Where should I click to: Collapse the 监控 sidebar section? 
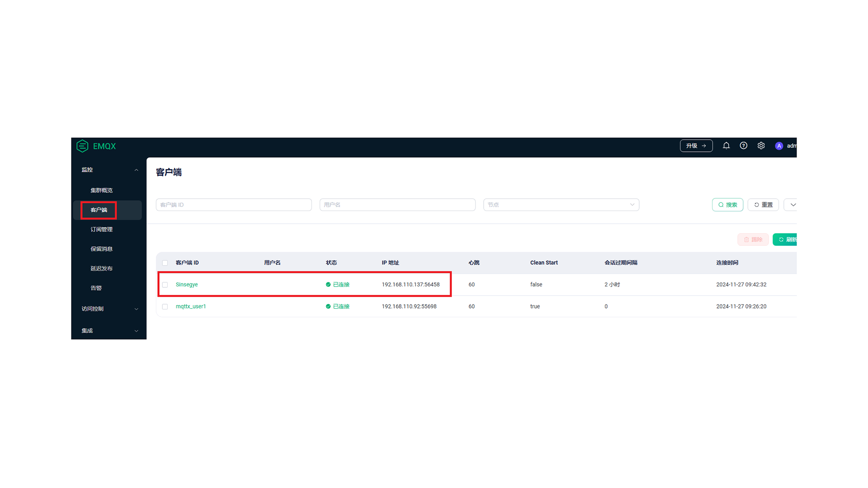click(x=109, y=170)
